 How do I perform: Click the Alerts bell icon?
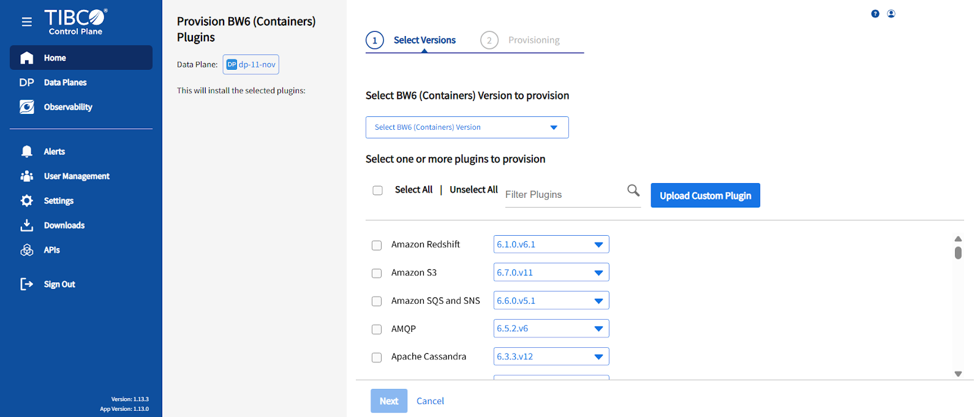pos(27,152)
